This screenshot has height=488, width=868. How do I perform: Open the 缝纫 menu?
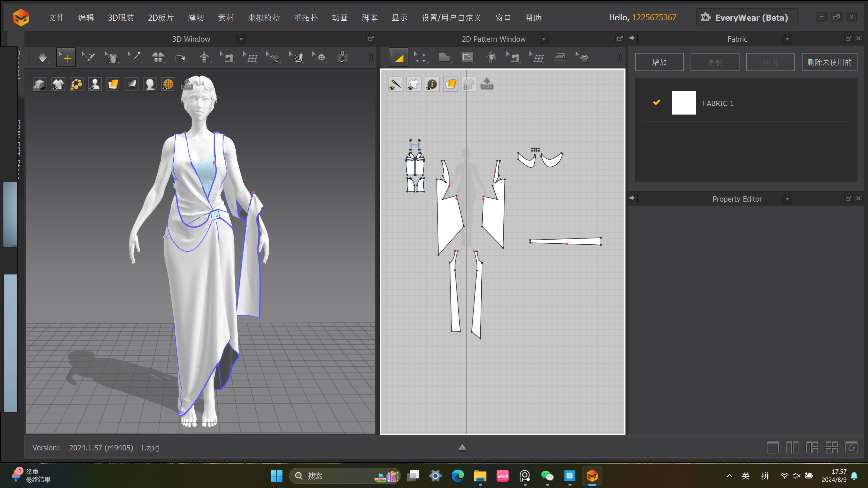(196, 18)
